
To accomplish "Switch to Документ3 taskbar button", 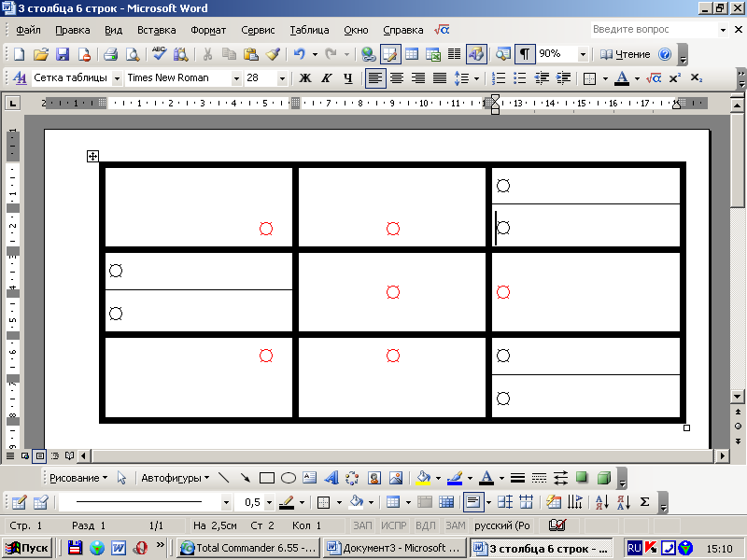I will tap(394, 548).
